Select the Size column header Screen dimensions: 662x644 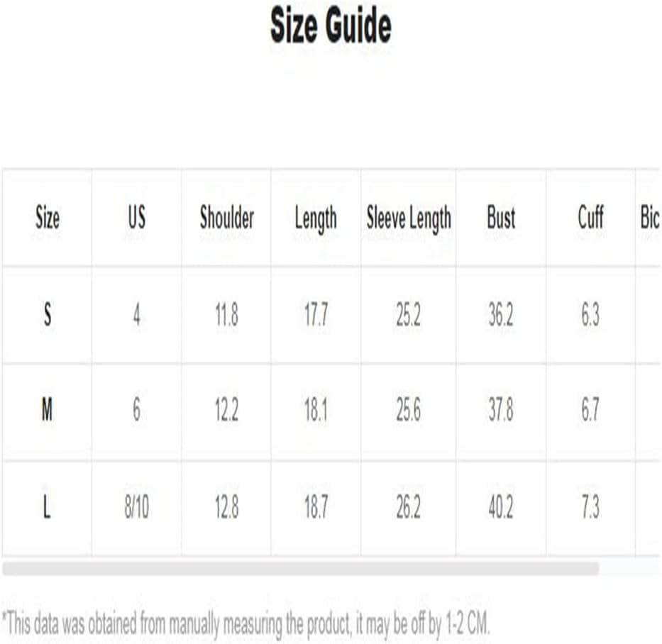click(48, 218)
